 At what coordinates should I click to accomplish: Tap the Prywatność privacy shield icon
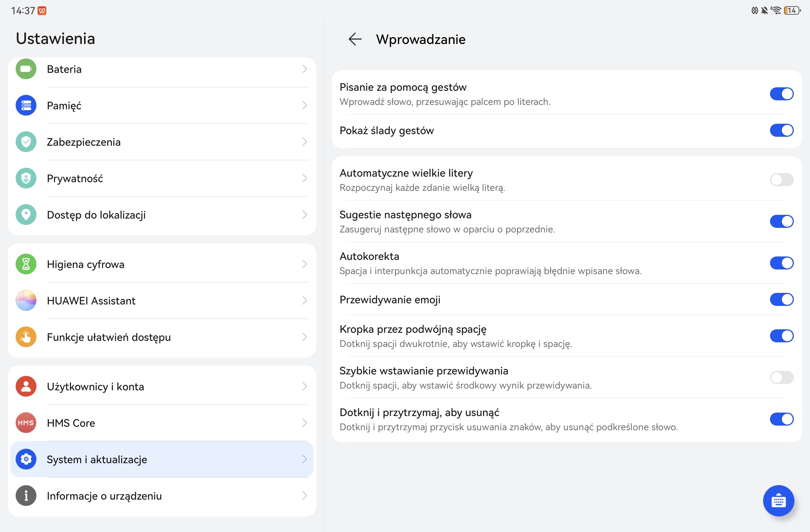click(26, 178)
